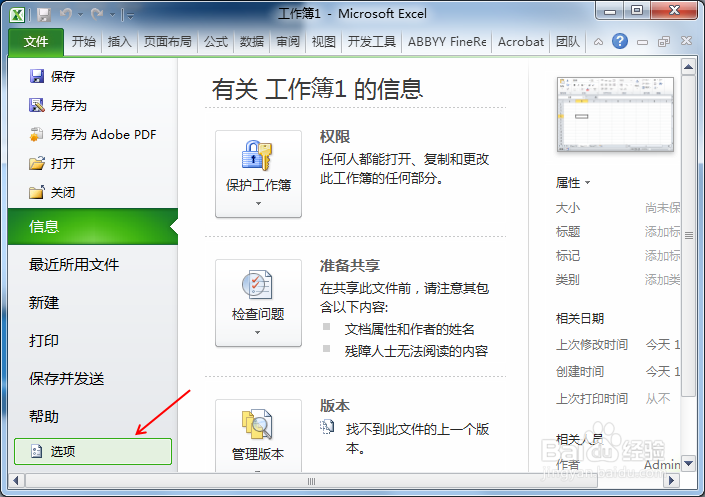Click the 版本 heading text
705x497 pixels.
pos(335,405)
